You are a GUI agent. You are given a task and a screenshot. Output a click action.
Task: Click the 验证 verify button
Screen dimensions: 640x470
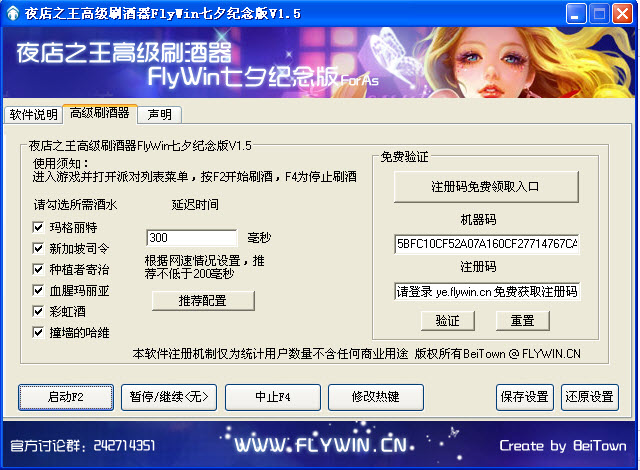tap(448, 321)
